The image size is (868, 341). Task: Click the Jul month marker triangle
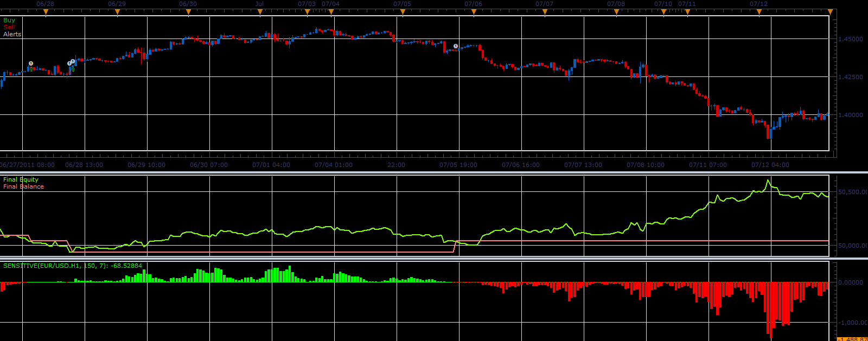[259, 12]
